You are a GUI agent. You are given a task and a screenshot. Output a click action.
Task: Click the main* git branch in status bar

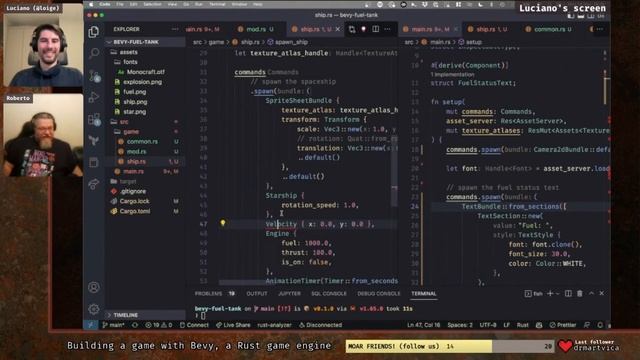113,325
